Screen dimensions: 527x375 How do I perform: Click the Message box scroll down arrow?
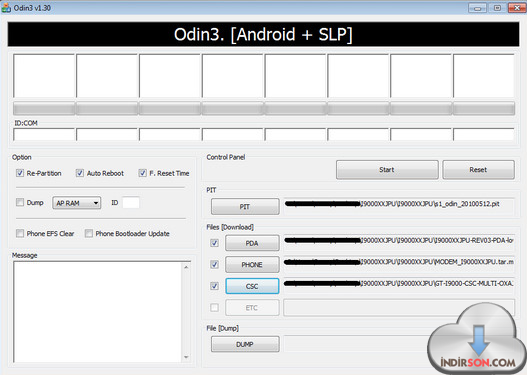click(186, 357)
